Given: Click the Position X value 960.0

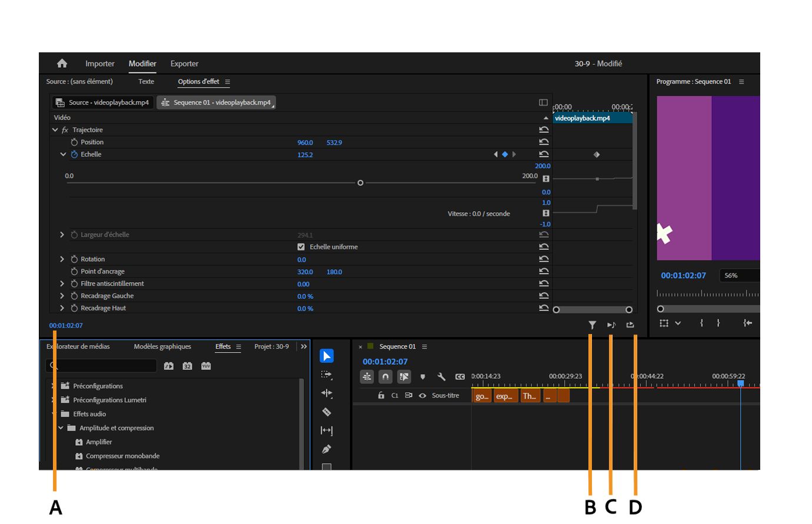Looking at the screenshot, I should pos(305,143).
